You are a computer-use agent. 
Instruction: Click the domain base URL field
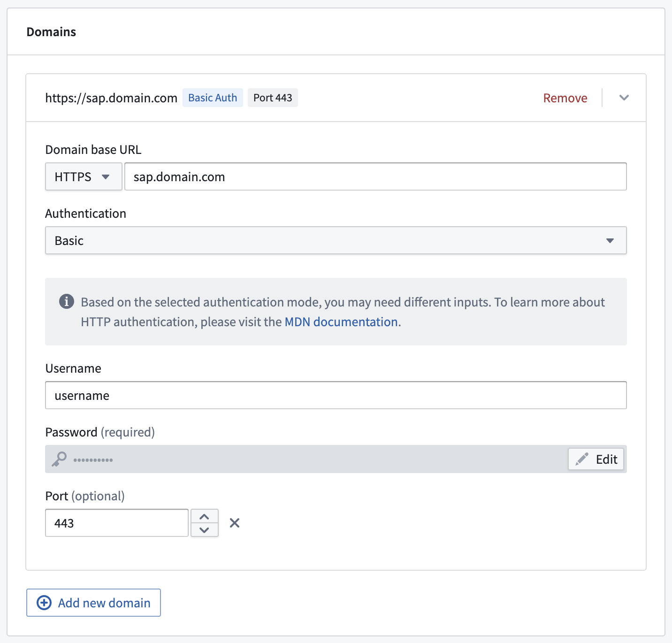point(375,176)
